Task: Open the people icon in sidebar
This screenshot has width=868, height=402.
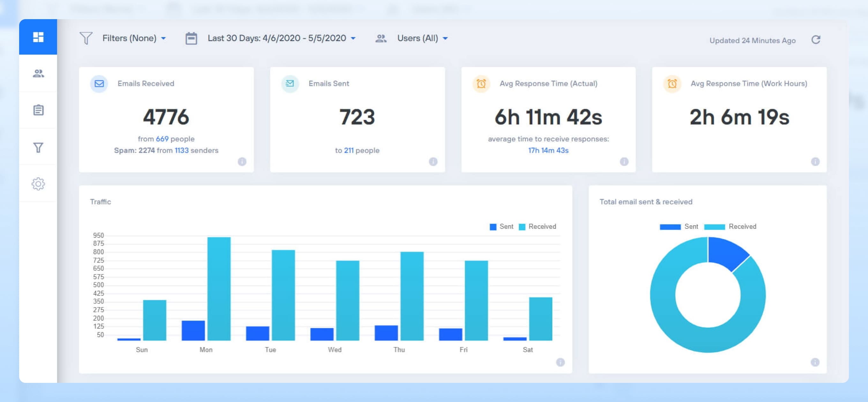Action: pos(38,73)
